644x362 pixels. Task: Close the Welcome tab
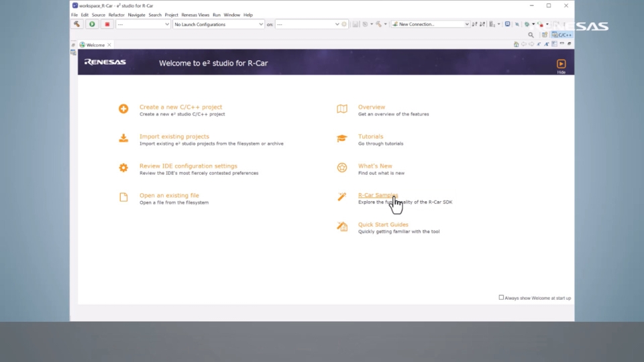109,45
